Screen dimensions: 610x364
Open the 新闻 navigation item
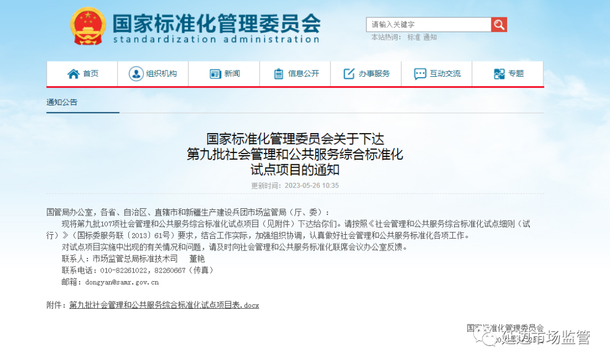click(x=224, y=73)
